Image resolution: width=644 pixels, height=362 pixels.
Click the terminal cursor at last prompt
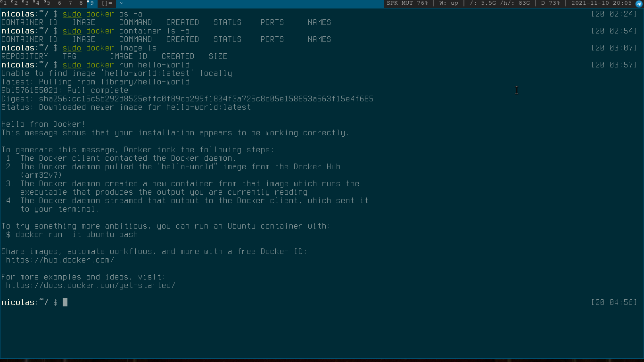click(65, 303)
